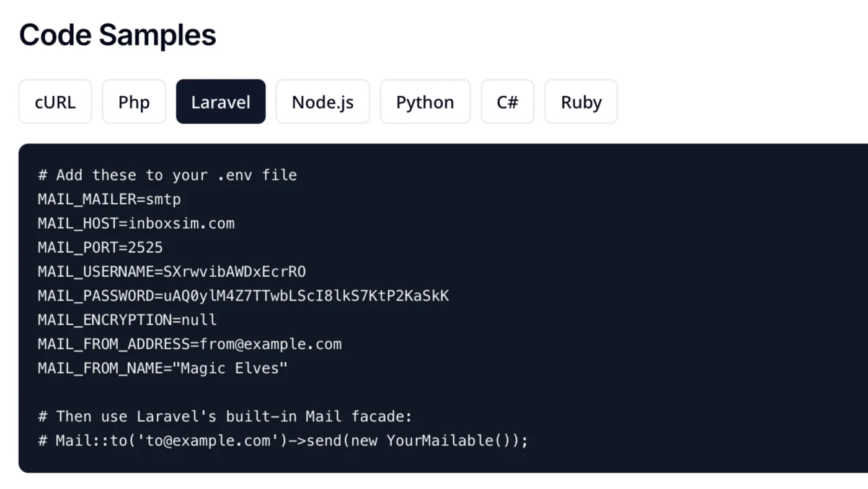The image size is (868, 489).
Task: Click the Mail facade comment
Action: click(224, 416)
